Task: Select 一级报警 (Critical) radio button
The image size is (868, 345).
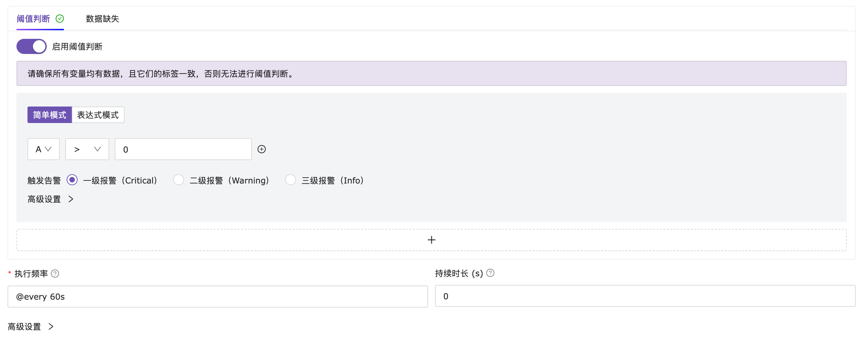Action: coord(72,180)
